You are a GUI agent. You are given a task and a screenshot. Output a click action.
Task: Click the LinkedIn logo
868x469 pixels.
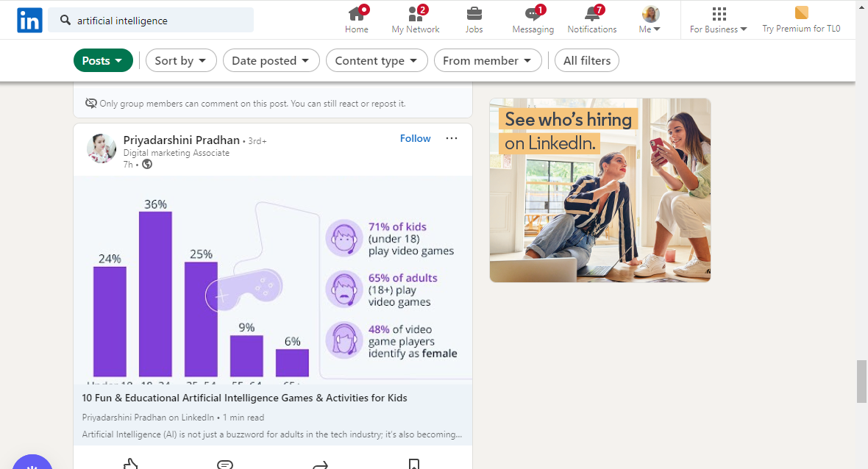(x=29, y=21)
